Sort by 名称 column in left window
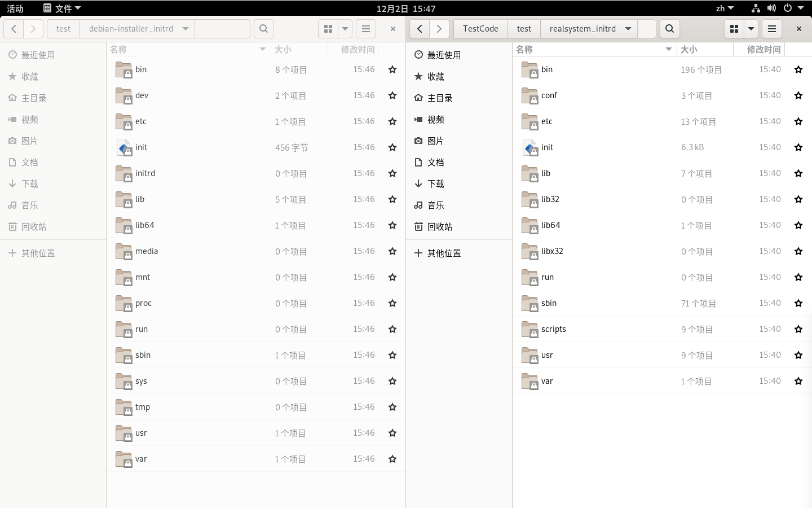 [188, 50]
